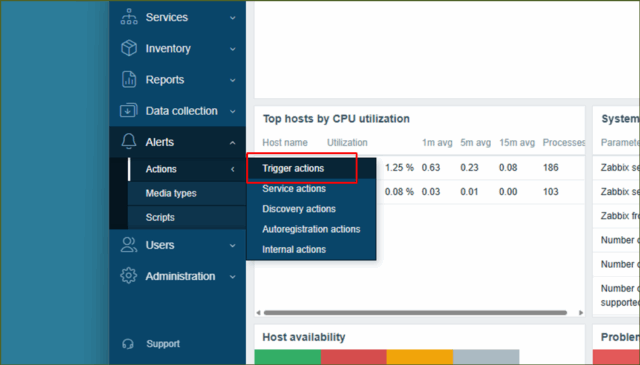Select Discovery actions entry

pyautogui.click(x=299, y=209)
